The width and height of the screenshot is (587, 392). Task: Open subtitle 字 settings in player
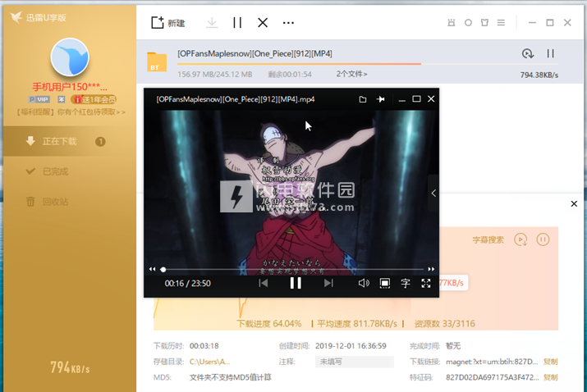point(406,283)
